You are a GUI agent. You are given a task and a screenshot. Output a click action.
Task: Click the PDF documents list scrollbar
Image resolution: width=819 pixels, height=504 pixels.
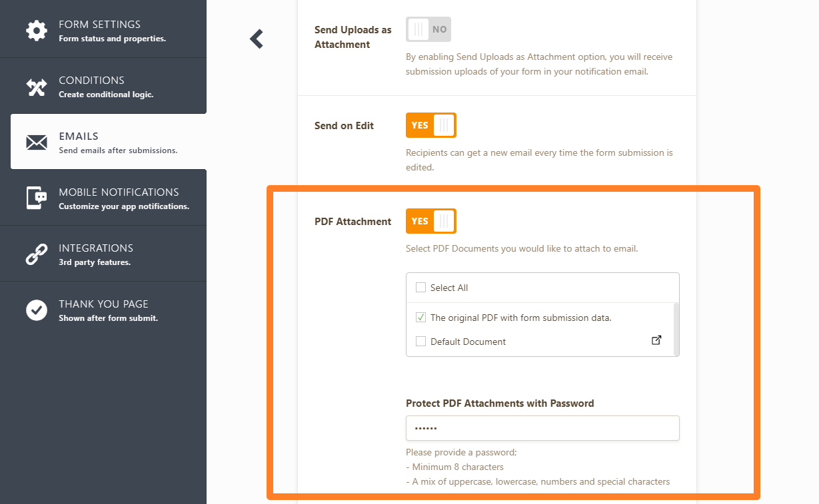pyautogui.click(x=676, y=328)
